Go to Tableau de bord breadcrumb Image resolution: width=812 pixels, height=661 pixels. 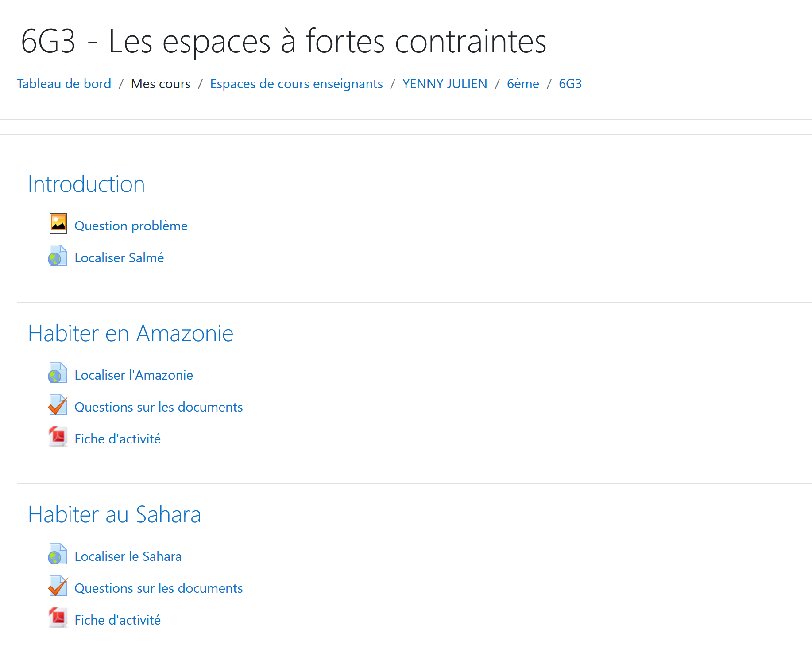pos(64,84)
